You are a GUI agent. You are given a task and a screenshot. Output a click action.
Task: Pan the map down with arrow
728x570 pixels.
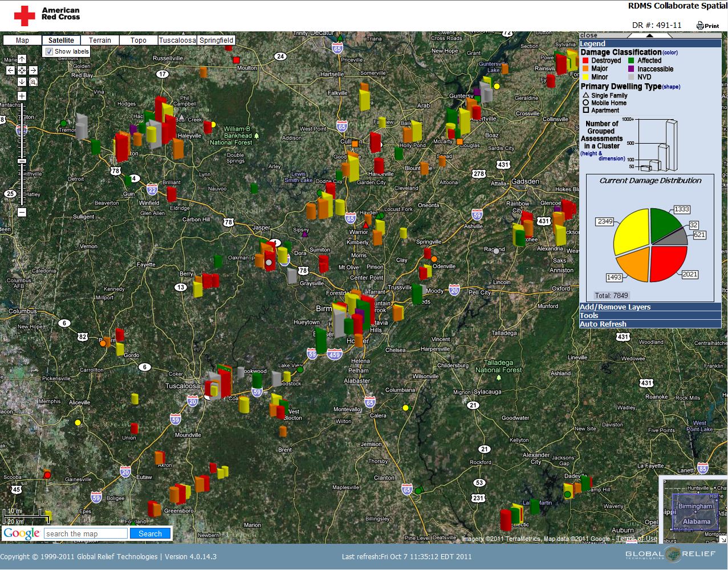tap(22, 82)
